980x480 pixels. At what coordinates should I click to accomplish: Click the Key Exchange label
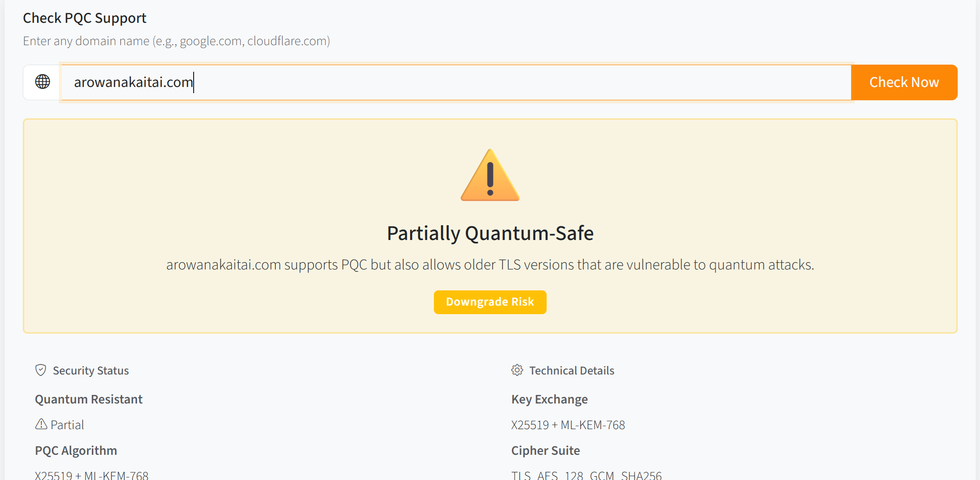[549, 399]
